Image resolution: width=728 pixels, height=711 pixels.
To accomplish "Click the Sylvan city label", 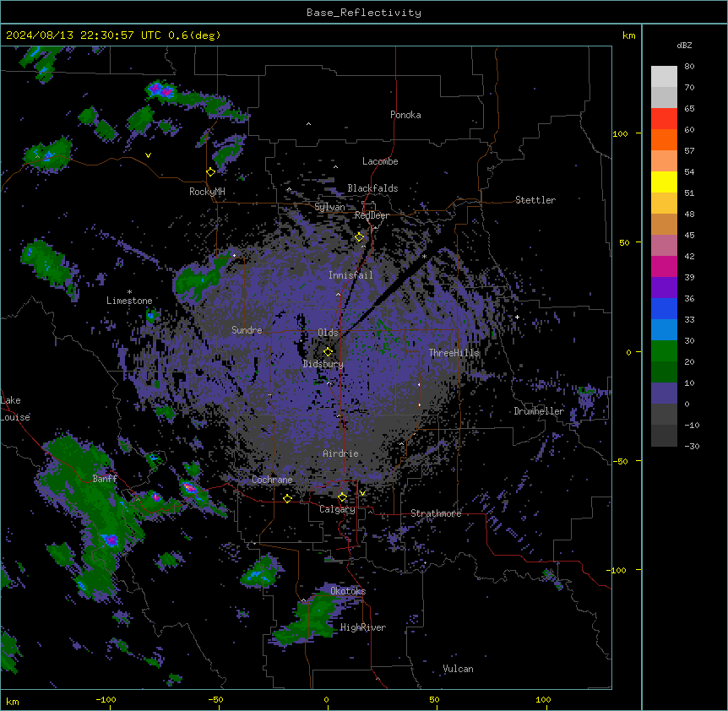I will click(x=329, y=207).
